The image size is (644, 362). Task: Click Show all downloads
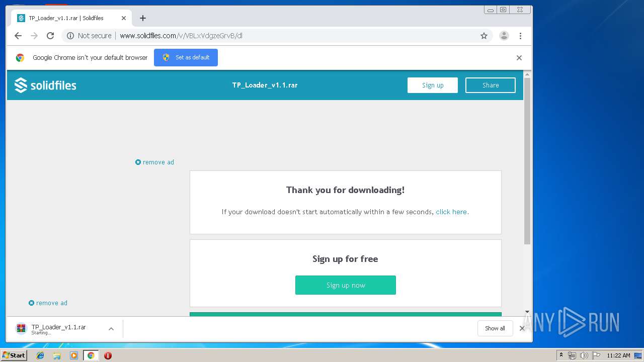(x=495, y=328)
